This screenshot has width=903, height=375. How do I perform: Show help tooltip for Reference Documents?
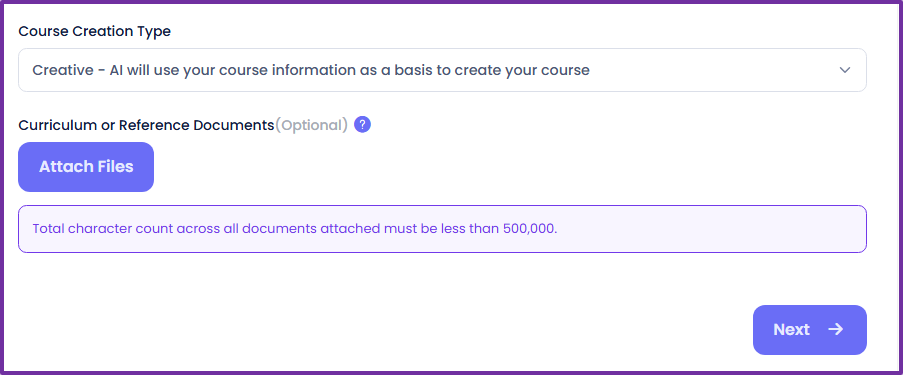(362, 124)
